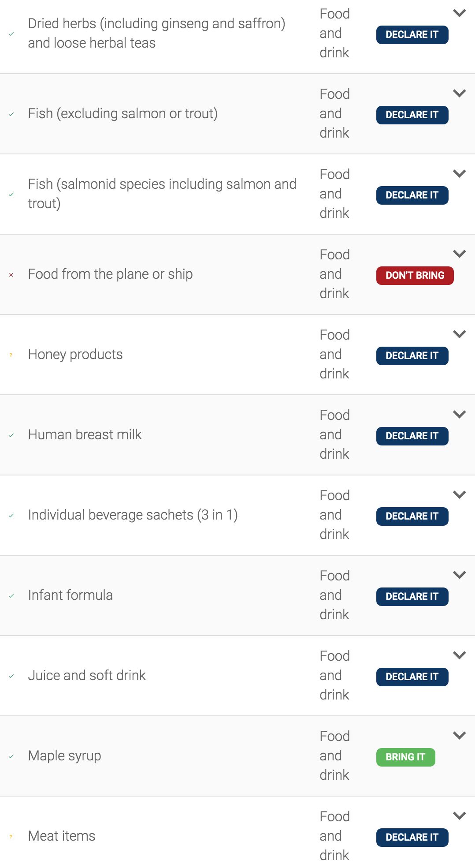Image resolution: width=475 pixels, height=868 pixels.
Task: Click the check icon beside Dried herbs row
Action: (11, 34)
